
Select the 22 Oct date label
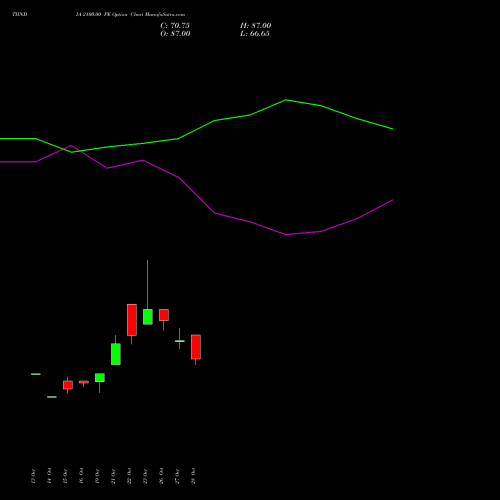click(x=129, y=476)
